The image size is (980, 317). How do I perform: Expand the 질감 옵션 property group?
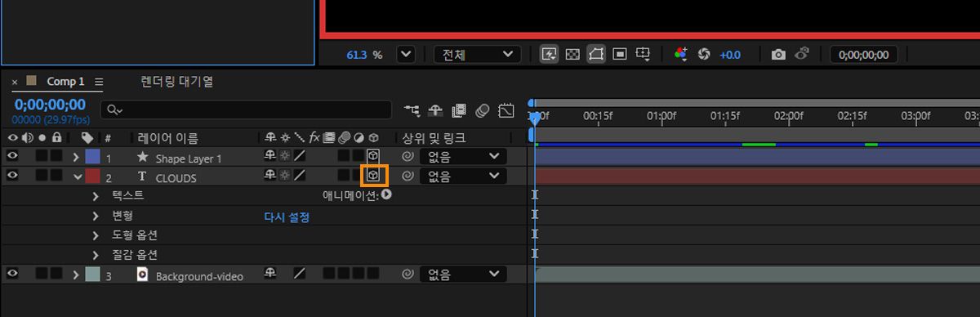coord(96,255)
